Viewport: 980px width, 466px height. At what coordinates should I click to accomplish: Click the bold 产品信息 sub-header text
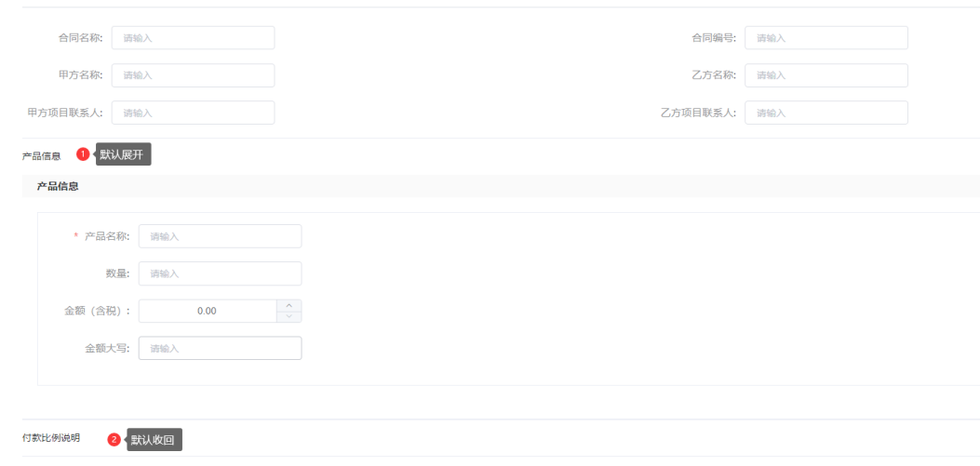click(58, 186)
